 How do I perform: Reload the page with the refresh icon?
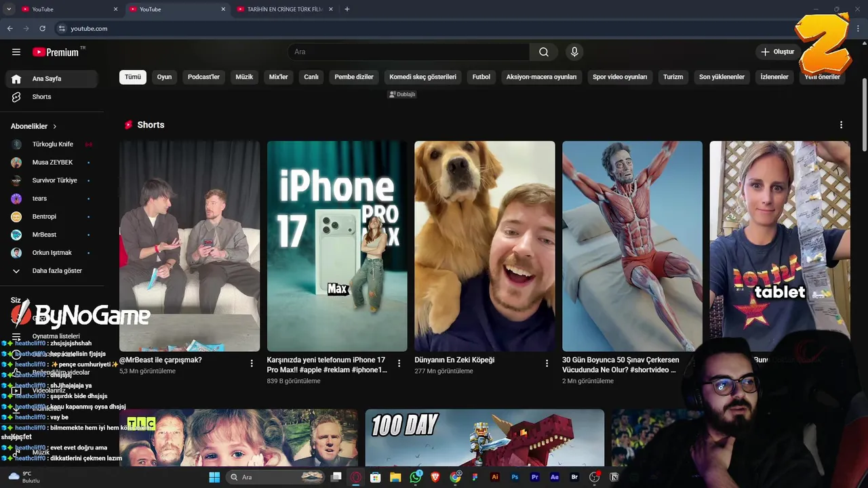pos(42,28)
